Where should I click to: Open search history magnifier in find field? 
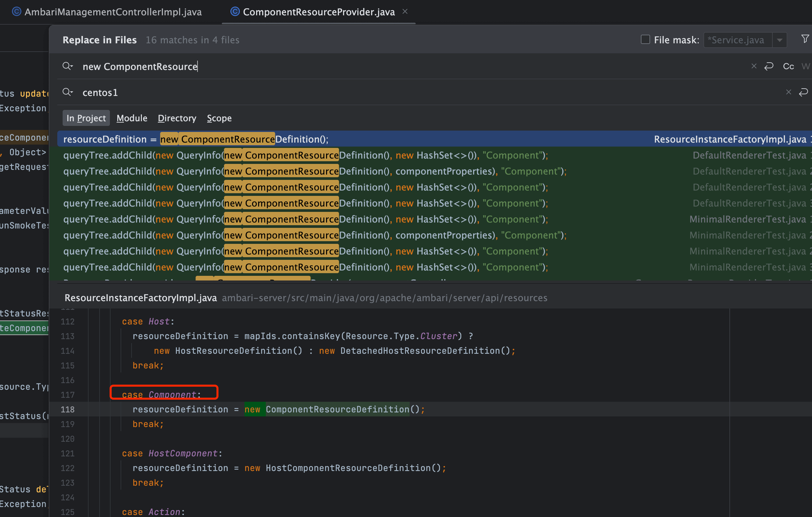point(67,66)
